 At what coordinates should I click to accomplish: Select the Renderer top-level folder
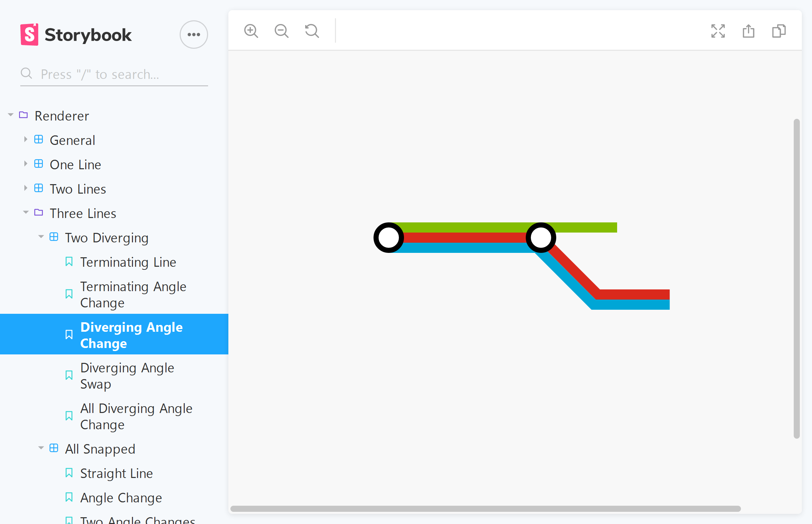tap(60, 115)
